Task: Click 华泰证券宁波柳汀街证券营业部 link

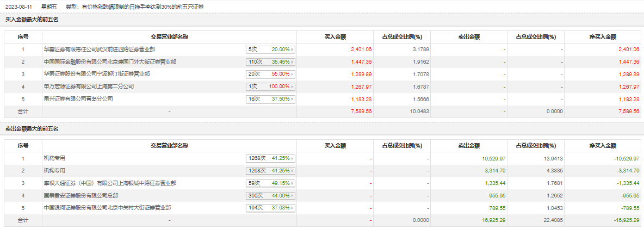Action: click(x=96, y=73)
